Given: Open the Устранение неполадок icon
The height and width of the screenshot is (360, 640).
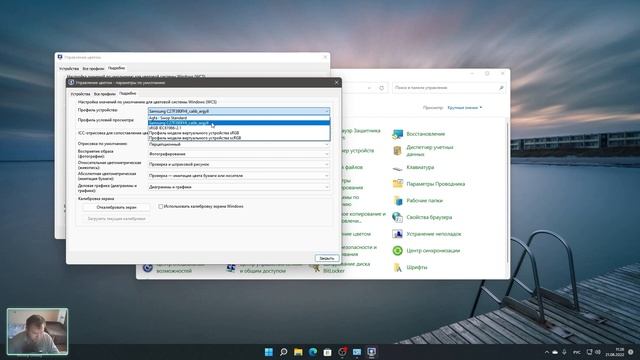Looking at the screenshot, I should click(398, 234).
